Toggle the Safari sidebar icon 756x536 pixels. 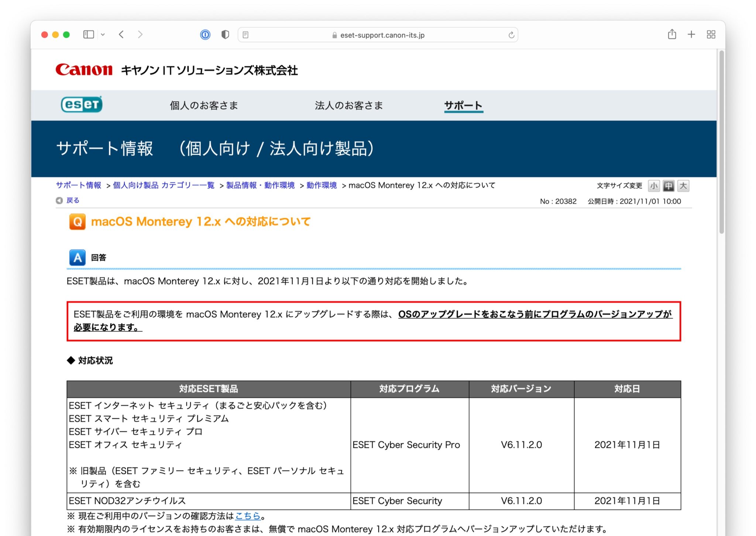[x=88, y=34]
